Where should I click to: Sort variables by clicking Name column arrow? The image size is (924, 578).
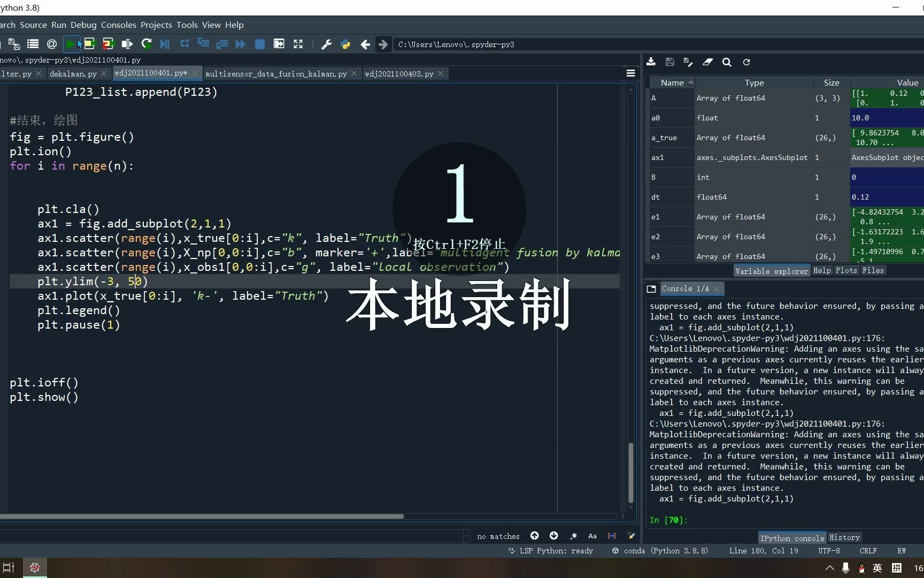(x=691, y=82)
